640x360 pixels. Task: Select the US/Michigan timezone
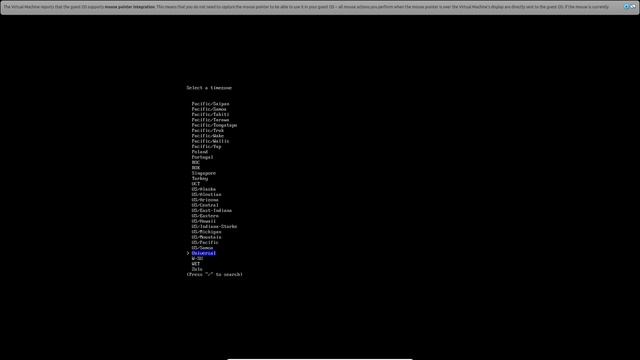(x=206, y=232)
